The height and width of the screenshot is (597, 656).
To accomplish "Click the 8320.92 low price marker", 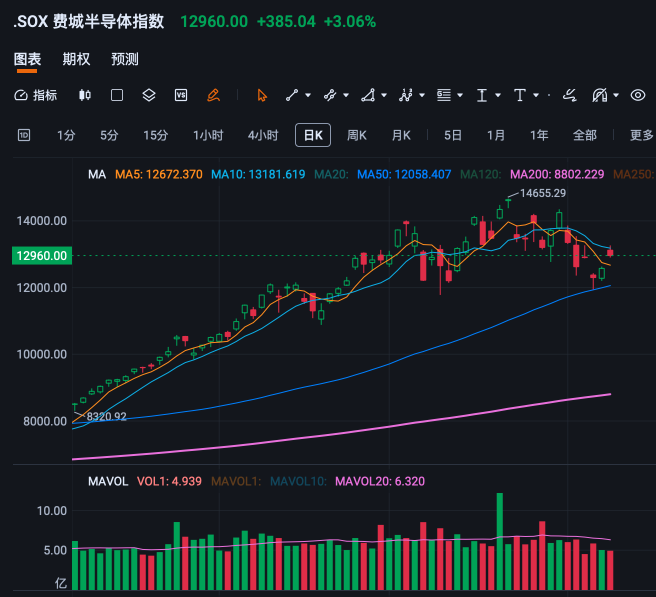I will tap(106, 416).
